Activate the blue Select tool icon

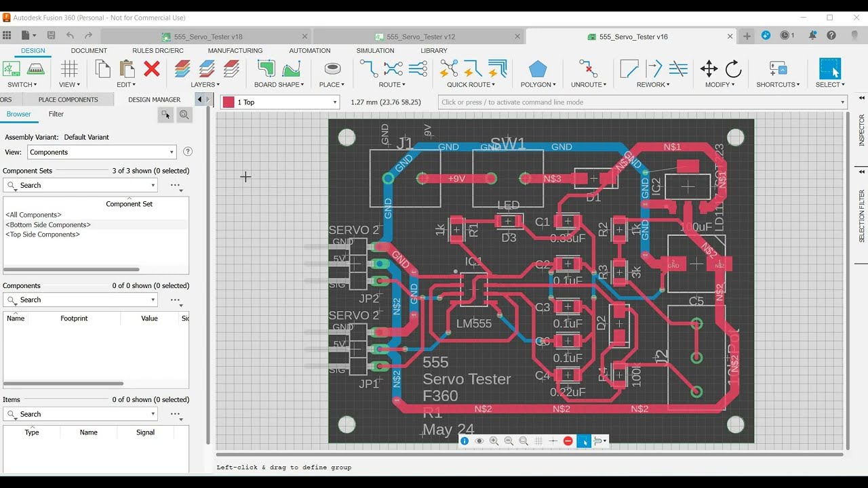coord(830,68)
